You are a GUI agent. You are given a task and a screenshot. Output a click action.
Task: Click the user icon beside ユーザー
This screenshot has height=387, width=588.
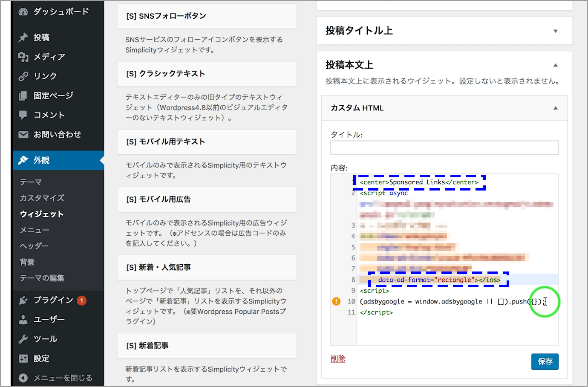pos(23,320)
